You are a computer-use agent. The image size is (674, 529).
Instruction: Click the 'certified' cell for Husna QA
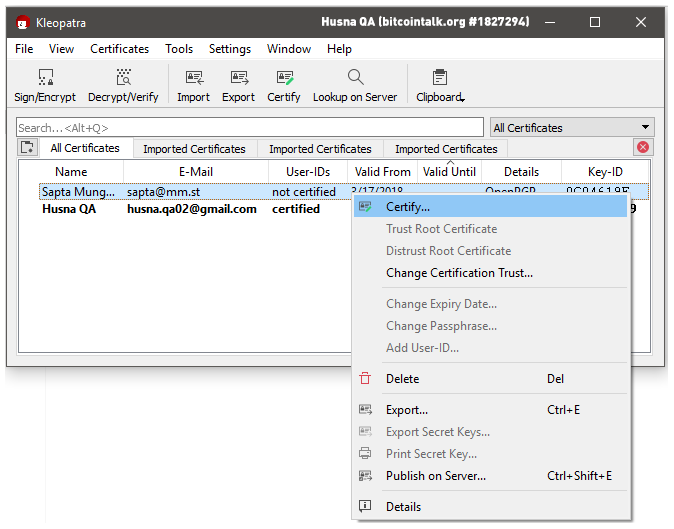(x=296, y=209)
